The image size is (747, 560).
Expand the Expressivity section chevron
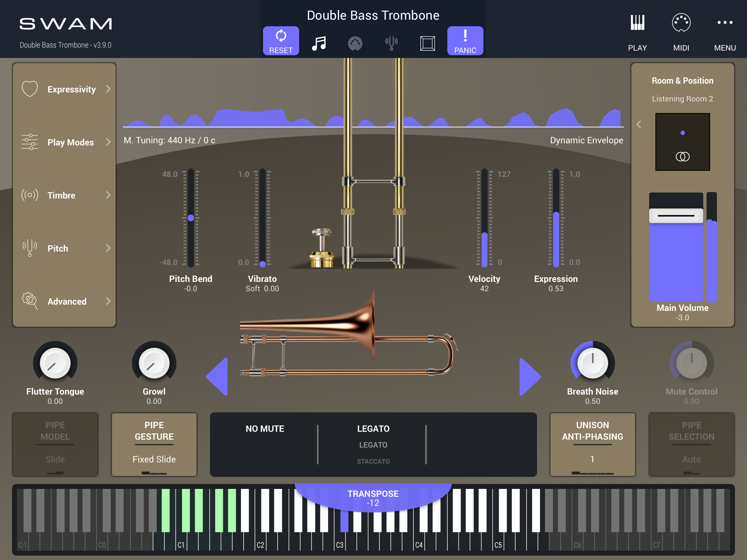coord(108,89)
